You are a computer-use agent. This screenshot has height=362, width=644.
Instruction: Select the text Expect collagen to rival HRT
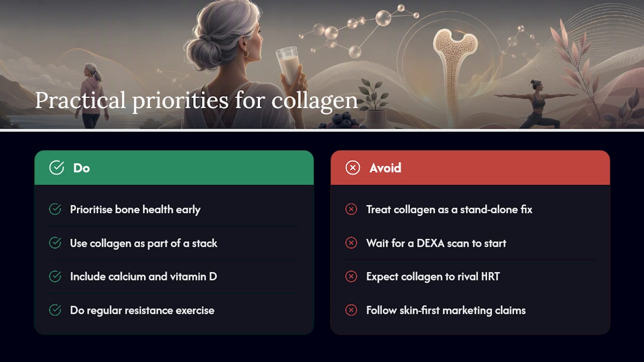click(x=433, y=277)
